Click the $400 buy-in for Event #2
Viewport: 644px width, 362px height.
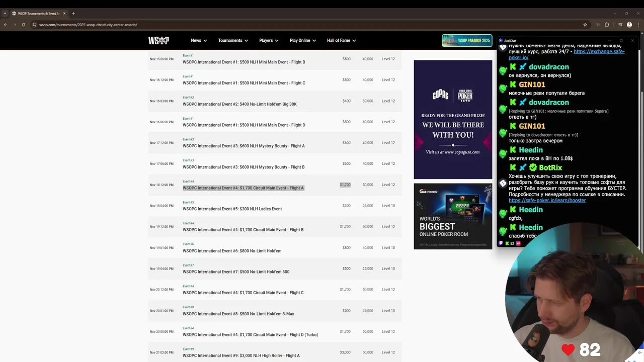pos(346,101)
